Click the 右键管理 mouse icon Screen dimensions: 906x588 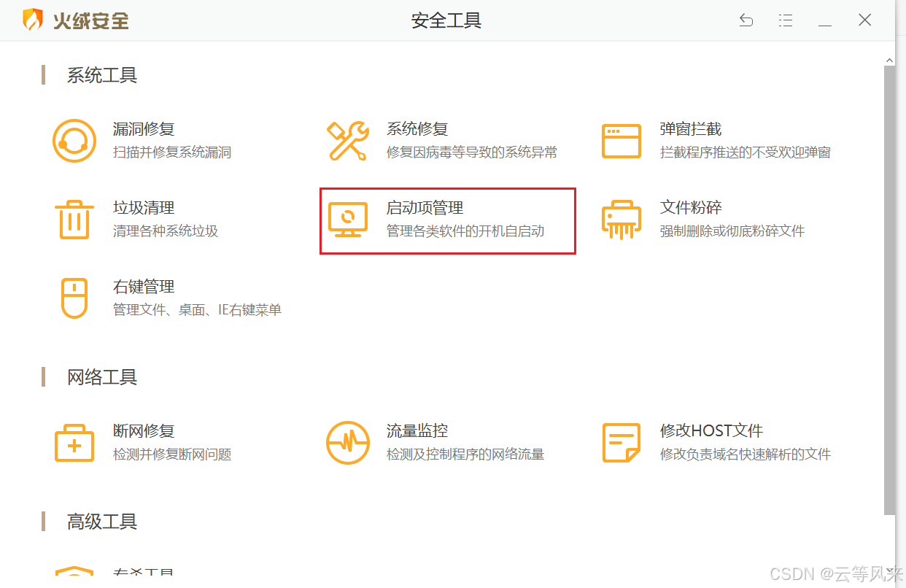(x=74, y=298)
